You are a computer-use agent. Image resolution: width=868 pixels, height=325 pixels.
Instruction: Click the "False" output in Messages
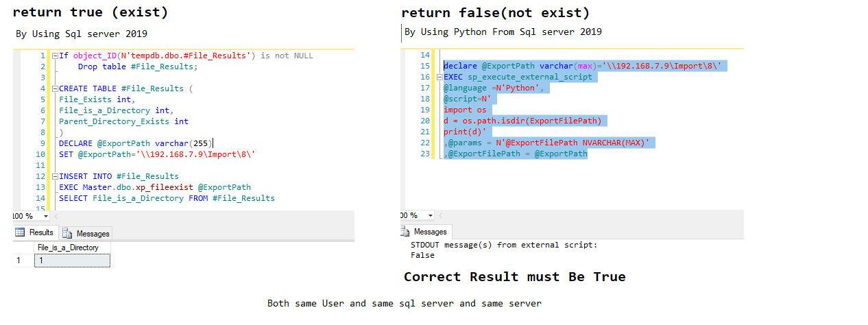click(422, 255)
